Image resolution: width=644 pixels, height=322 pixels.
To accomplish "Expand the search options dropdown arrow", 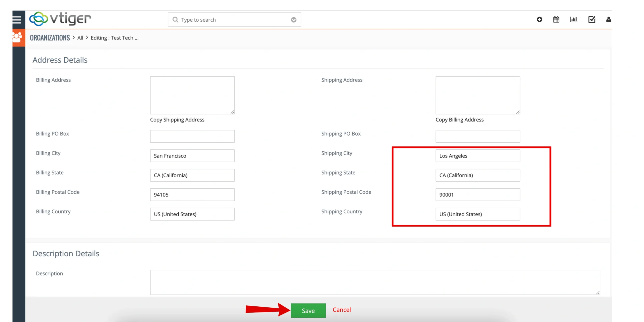I will coord(294,20).
